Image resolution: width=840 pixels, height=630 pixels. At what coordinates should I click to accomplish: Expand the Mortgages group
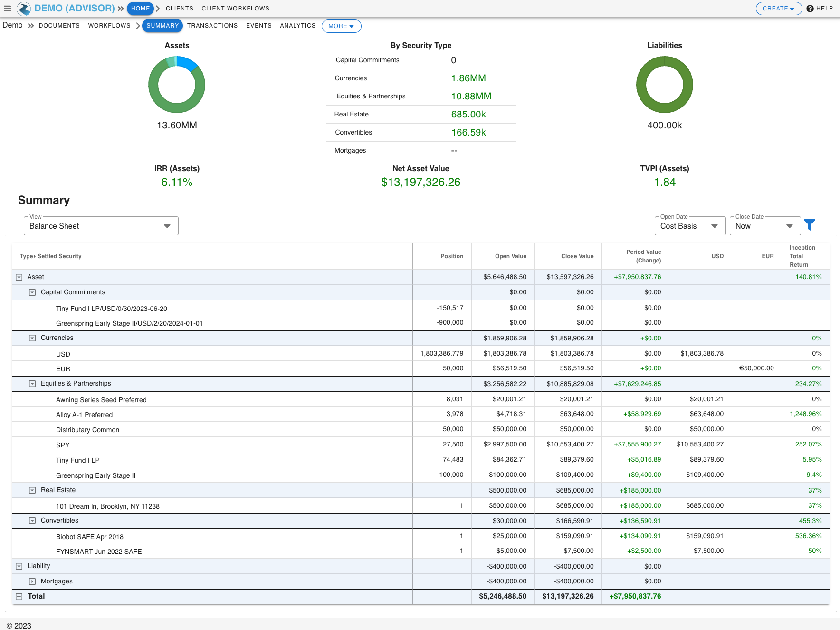click(32, 582)
